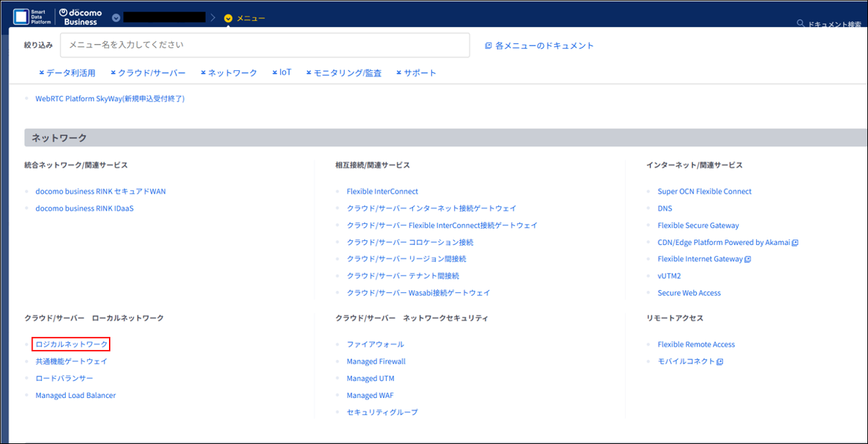This screenshot has height=444, width=868.
Task: Click the external link icon beside モバイルコネクト
Action: pyautogui.click(x=720, y=362)
